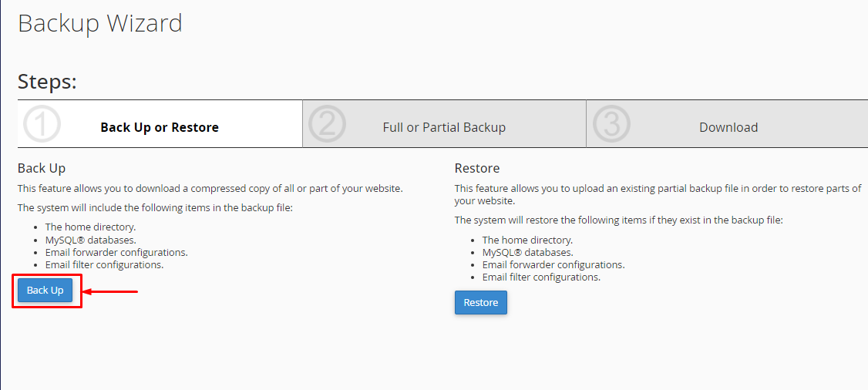Click the 'Steps:' heading
The height and width of the screenshot is (390, 868).
47,82
